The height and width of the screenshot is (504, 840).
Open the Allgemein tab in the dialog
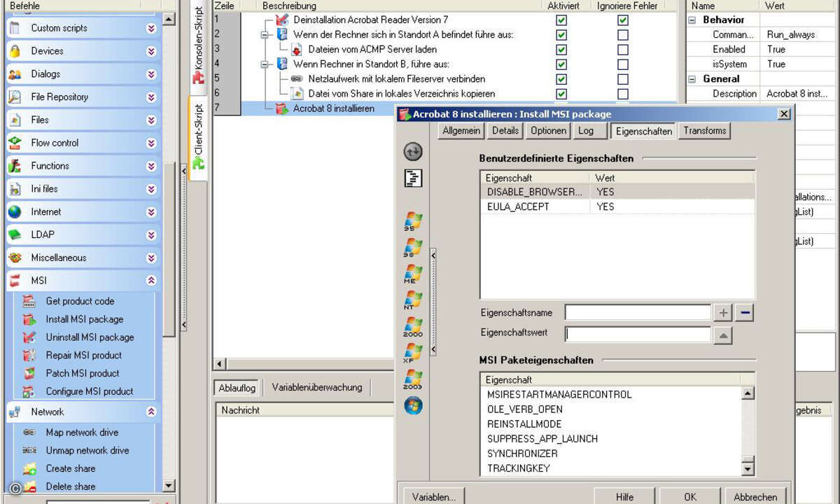coord(461,130)
